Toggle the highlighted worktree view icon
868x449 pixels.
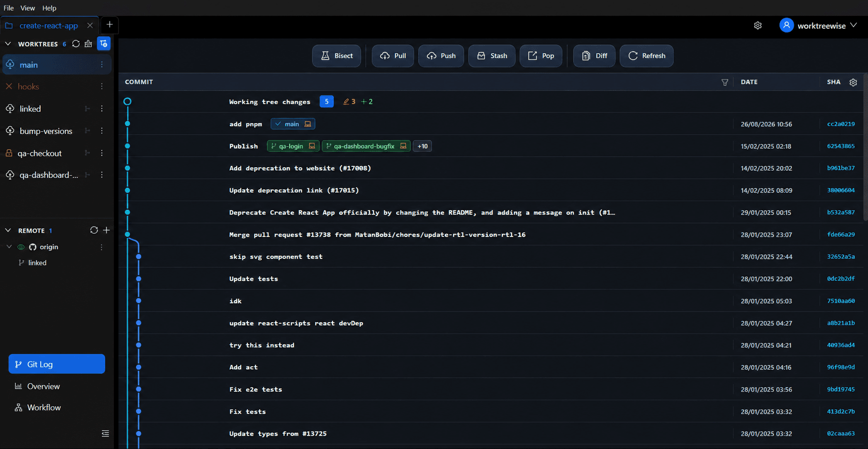(x=104, y=44)
